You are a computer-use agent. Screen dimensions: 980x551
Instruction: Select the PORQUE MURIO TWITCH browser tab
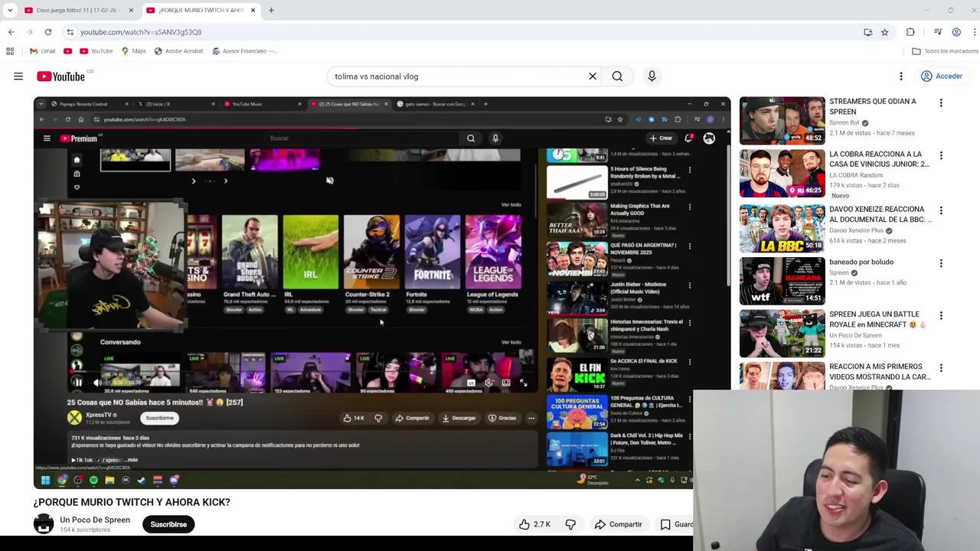click(201, 10)
